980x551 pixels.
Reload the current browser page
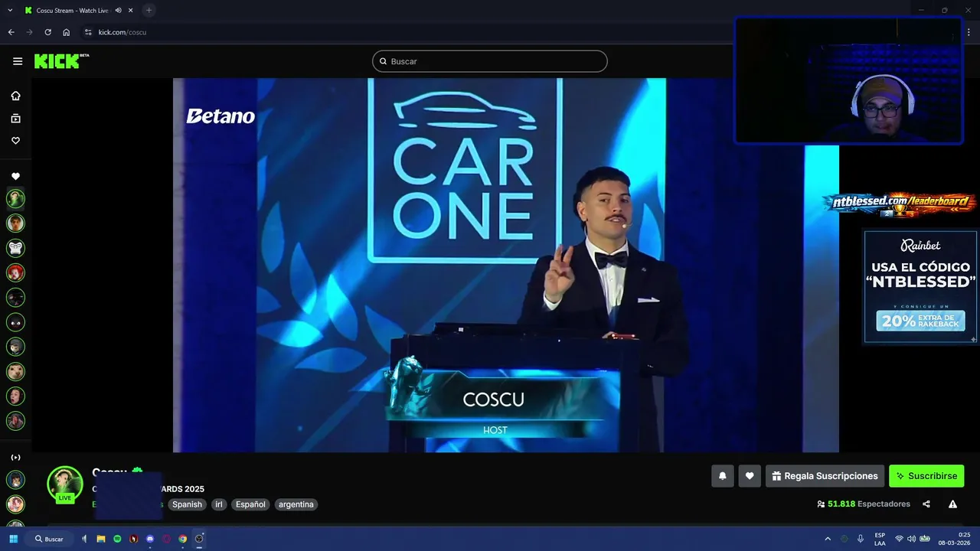(x=47, y=32)
